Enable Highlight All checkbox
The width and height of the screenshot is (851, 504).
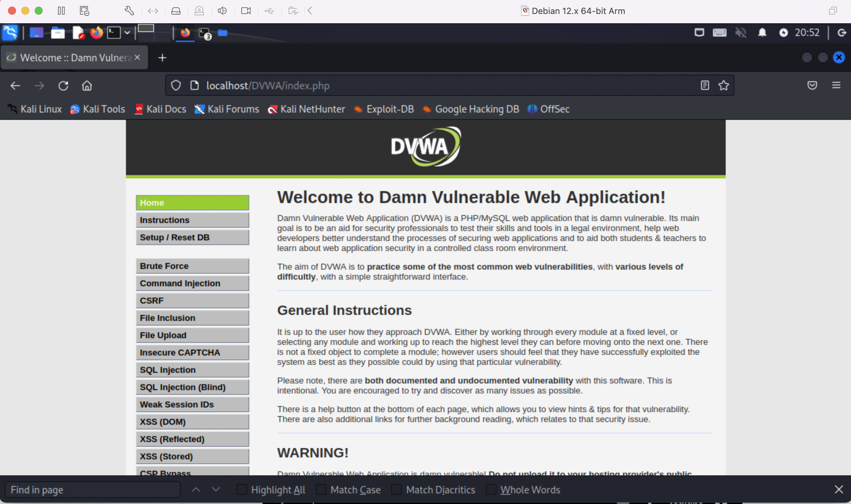pos(242,489)
